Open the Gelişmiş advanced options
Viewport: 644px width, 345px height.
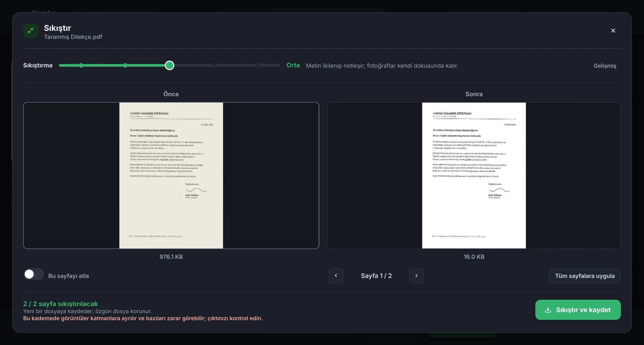[x=605, y=66]
